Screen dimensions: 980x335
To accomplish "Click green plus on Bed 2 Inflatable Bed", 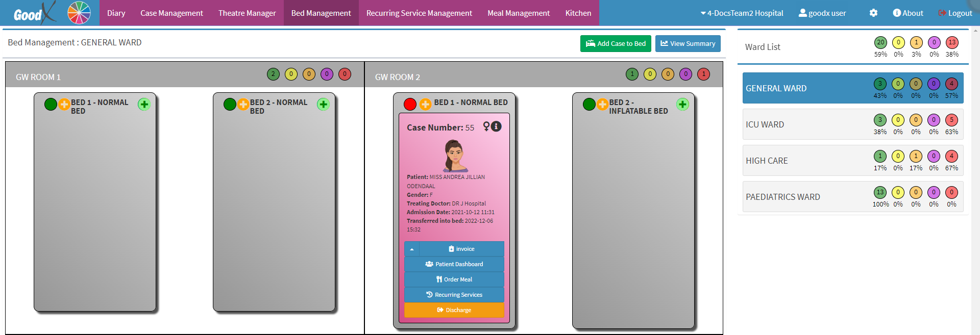I will click(x=682, y=104).
